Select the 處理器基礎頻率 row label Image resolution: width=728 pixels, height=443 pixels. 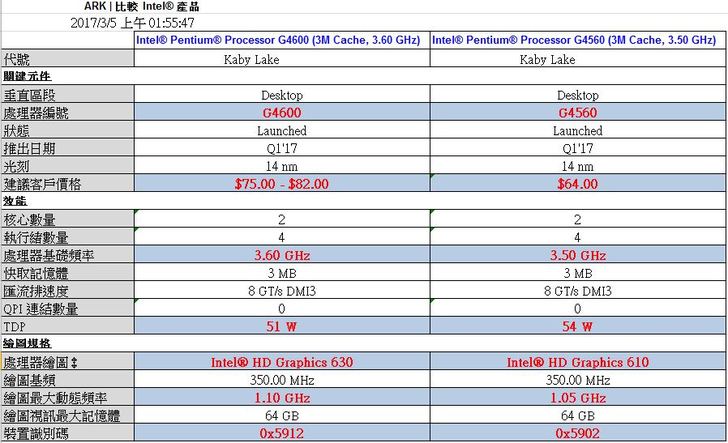(x=68, y=255)
